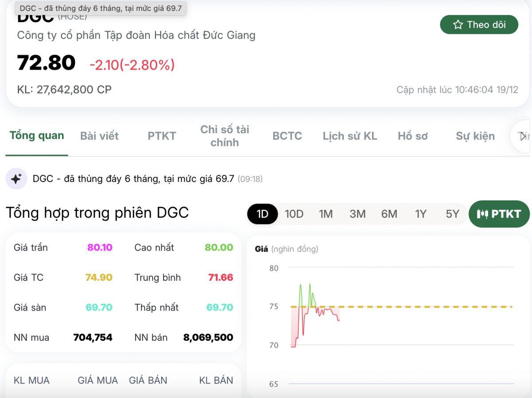Select the 1M chart range
This screenshot has height=398, width=532.
pyautogui.click(x=326, y=214)
